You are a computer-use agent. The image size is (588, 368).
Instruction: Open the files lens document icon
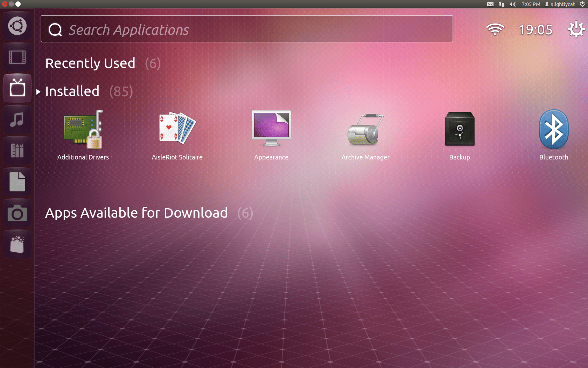17,182
